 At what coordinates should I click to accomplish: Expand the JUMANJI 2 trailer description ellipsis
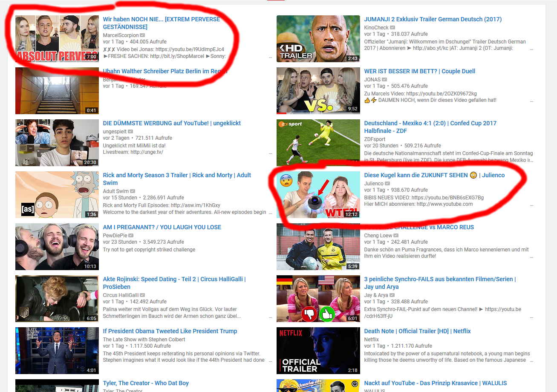coord(531,49)
